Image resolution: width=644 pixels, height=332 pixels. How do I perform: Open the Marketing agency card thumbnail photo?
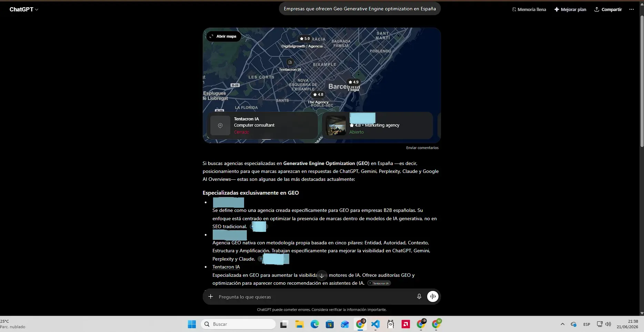tap(336, 125)
